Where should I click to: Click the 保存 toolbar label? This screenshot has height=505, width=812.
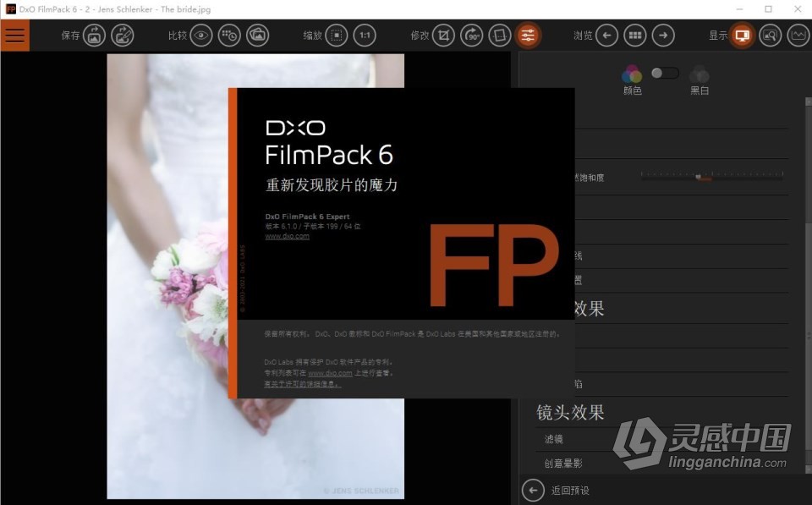[71, 36]
